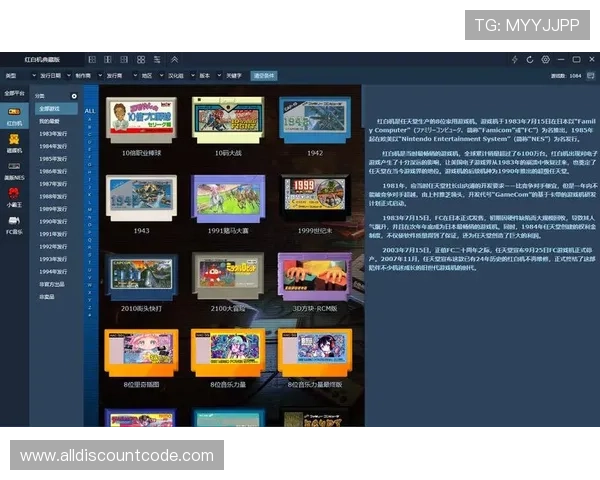This screenshot has height=480, width=600.
Task: Open the 8位音乐力量 orange cartridge
Action: 228,353
